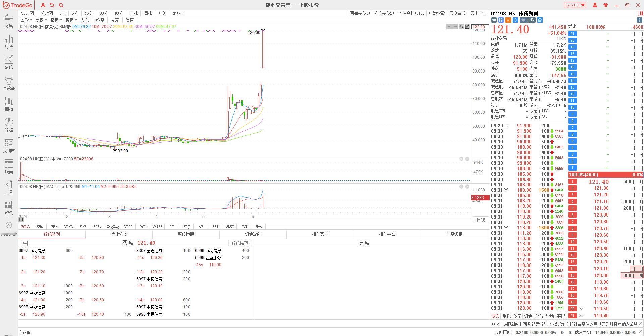The image size is (644, 336).
Task: Select the 60分 chart period
Action: [119, 13]
